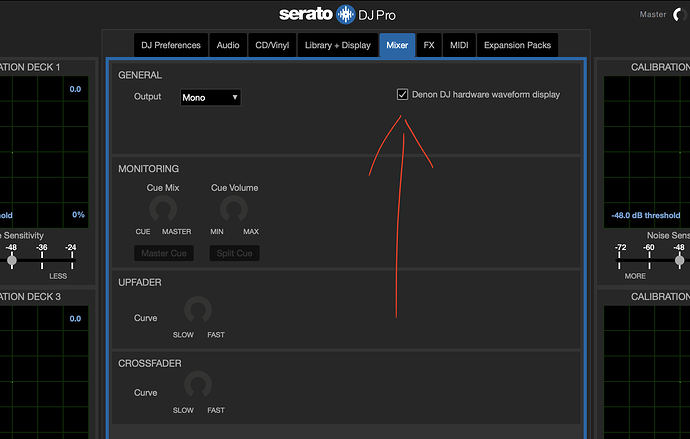Screen dimensions: 690x439
Task: Open the Expansion Packs tab
Action: (x=517, y=45)
